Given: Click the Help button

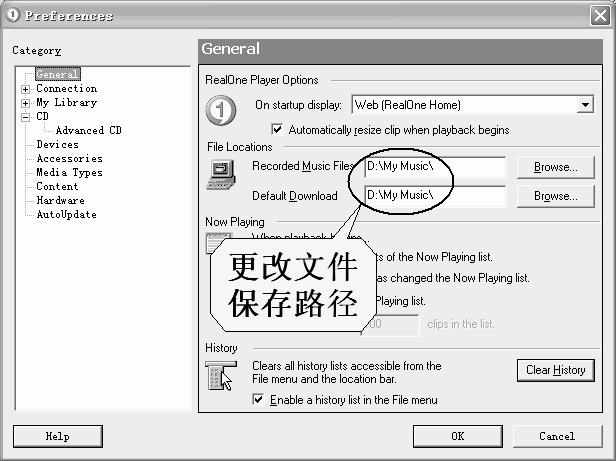Looking at the screenshot, I should [x=58, y=436].
